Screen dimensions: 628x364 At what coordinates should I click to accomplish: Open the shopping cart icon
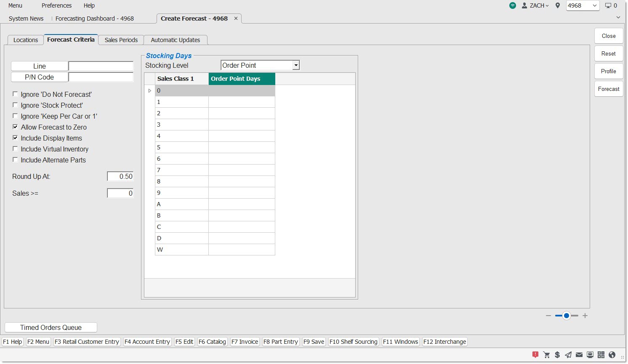click(546, 355)
